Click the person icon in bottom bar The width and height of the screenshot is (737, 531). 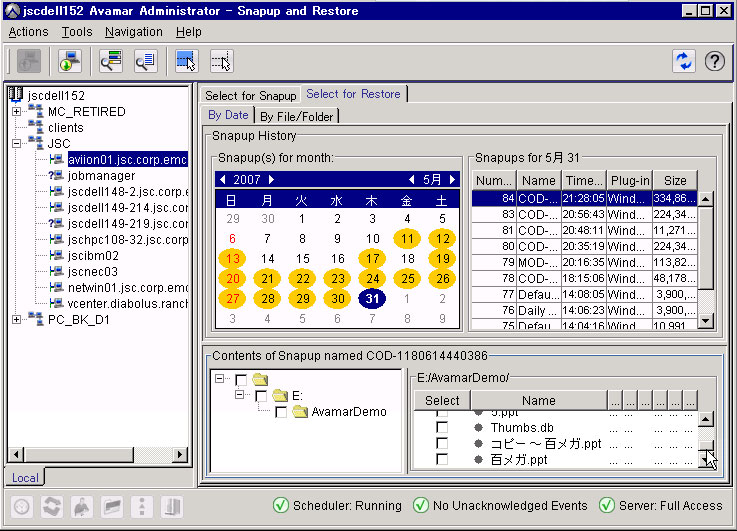pyautogui.click(x=82, y=507)
